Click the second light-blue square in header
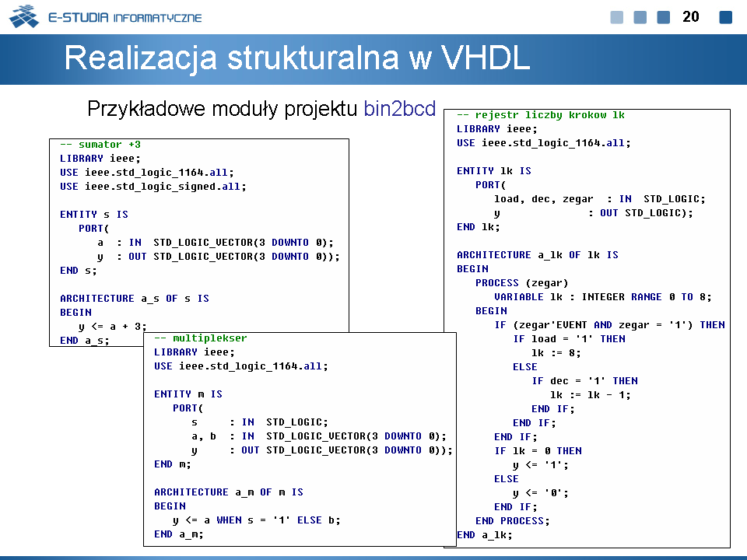 point(640,17)
